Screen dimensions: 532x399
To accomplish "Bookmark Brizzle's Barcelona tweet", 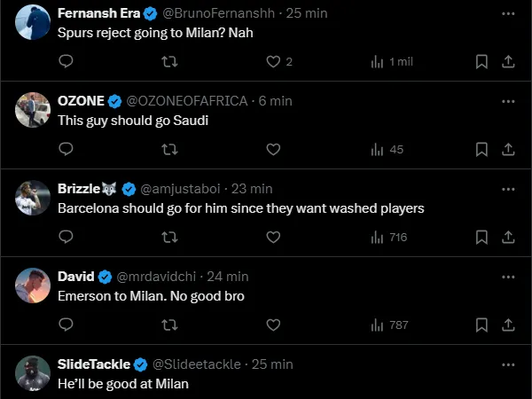I will click(x=481, y=237).
